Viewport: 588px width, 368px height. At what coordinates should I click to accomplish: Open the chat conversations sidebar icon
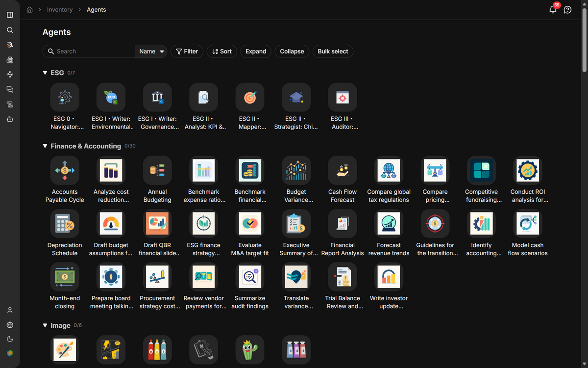[x=10, y=89]
